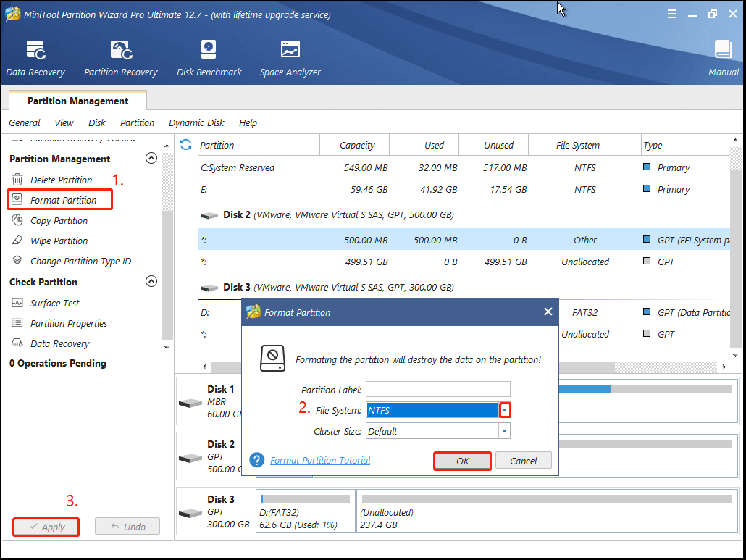The width and height of the screenshot is (746, 560).
Task: Open the General menu
Action: 25,122
